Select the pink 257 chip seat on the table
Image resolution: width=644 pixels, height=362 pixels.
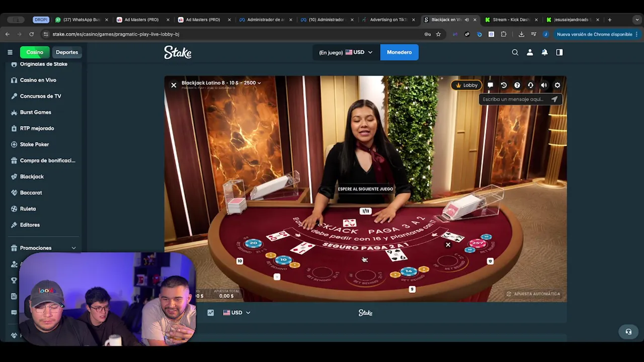click(x=477, y=243)
